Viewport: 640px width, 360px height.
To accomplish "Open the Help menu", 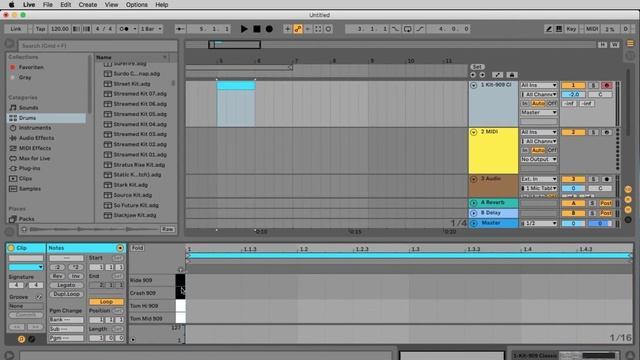I will coord(162,4).
